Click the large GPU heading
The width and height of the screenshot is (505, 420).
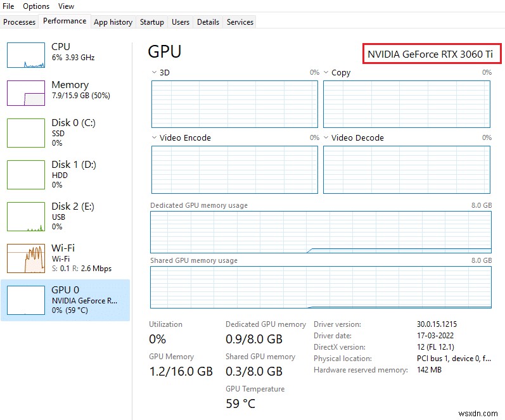click(x=165, y=51)
